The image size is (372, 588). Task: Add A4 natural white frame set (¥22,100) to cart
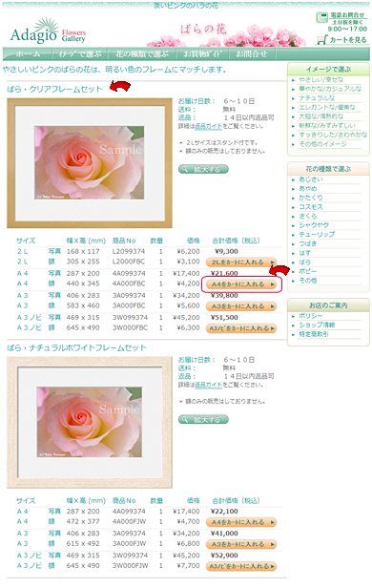(x=241, y=522)
